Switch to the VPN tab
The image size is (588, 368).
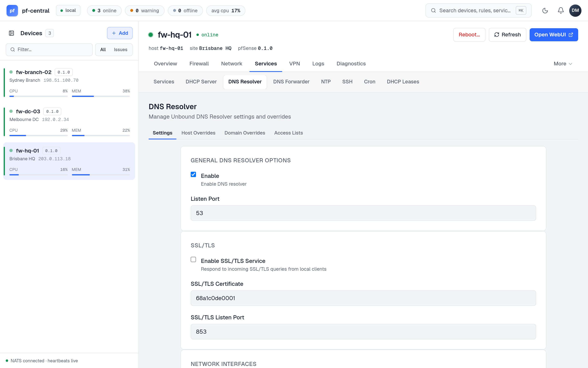[x=294, y=64]
